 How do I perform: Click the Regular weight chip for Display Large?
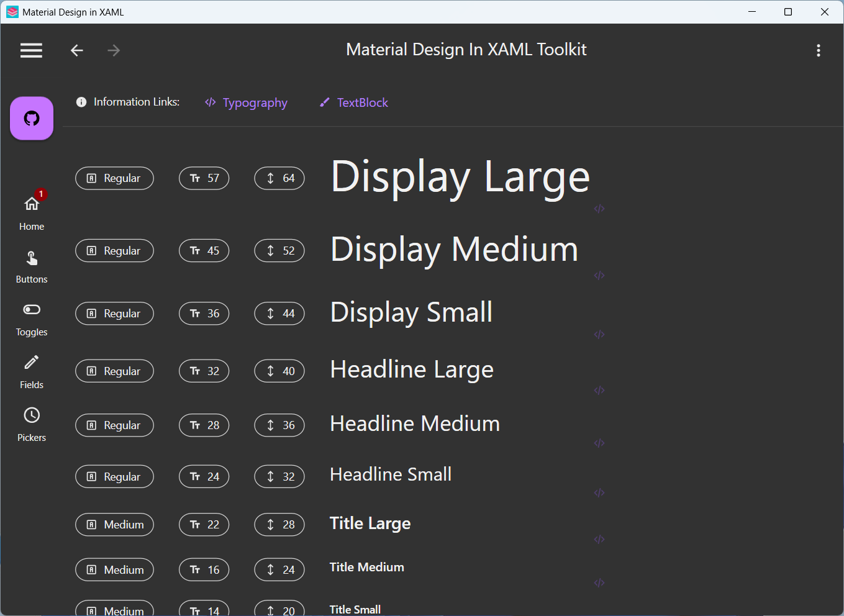click(114, 178)
